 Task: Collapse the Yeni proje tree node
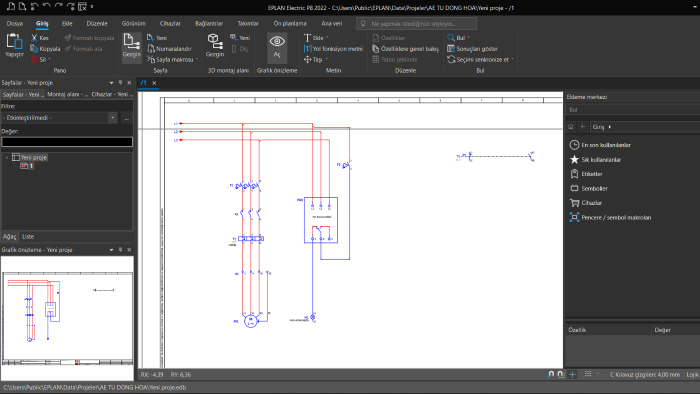click(x=7, y=158)
